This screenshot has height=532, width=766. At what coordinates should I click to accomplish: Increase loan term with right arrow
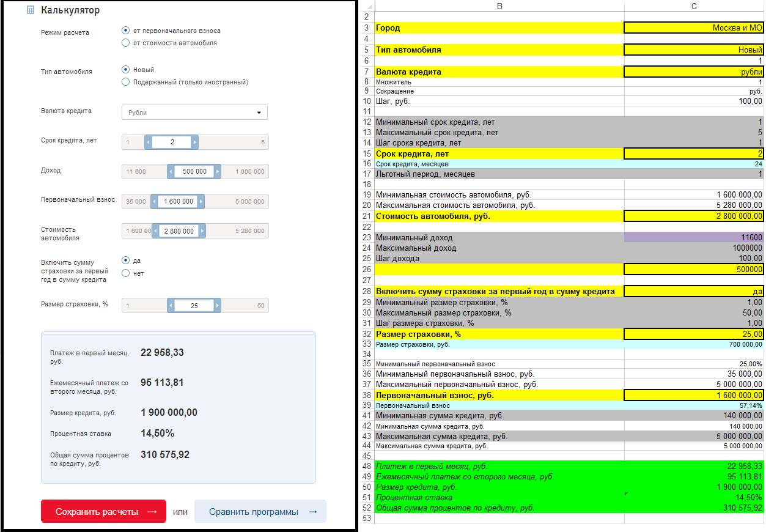click(195, 142)
